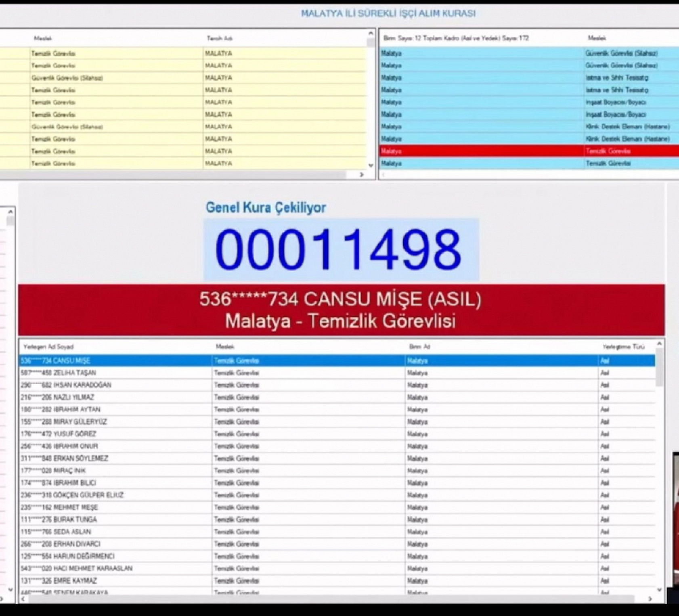The image size is (679, 616).
Task: Click the red winner announcement banner
Action: pyautogui.click(x=341, y=310)
